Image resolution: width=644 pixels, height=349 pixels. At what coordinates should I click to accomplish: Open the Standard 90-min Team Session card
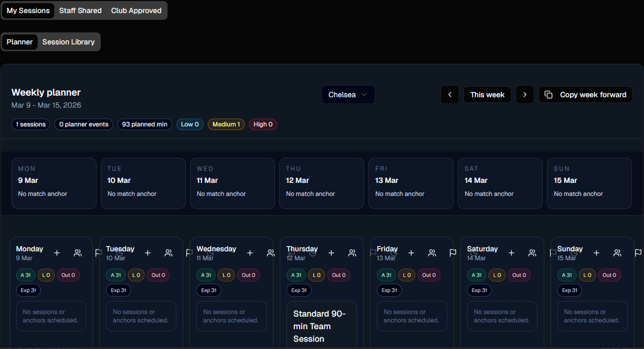pos(321,326)
